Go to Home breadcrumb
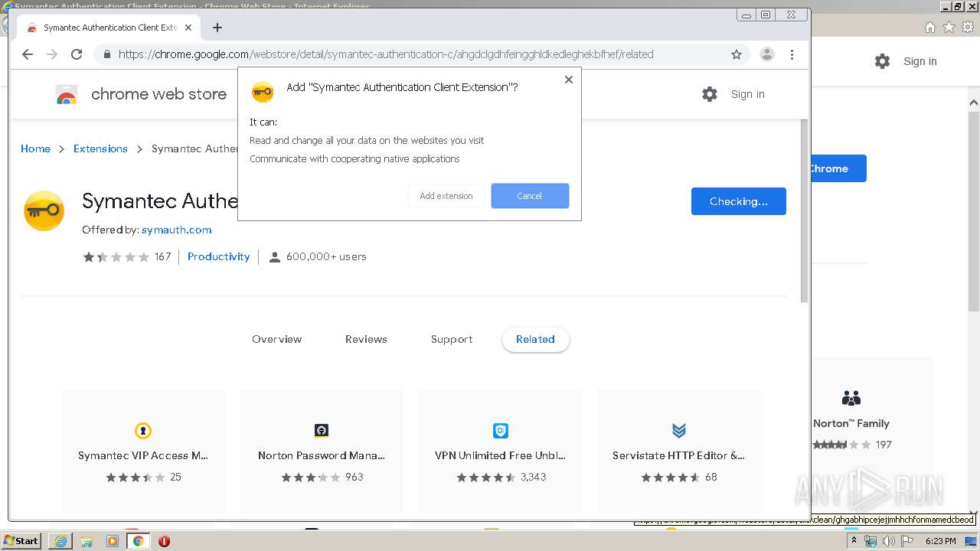Viewport: 980px width, 551px height. [35, 148]
